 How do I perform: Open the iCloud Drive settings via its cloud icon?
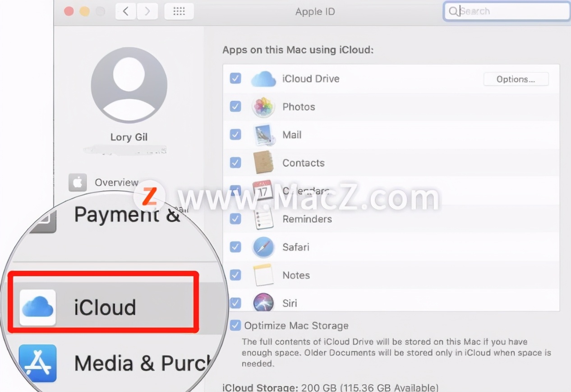click(264, 78)
